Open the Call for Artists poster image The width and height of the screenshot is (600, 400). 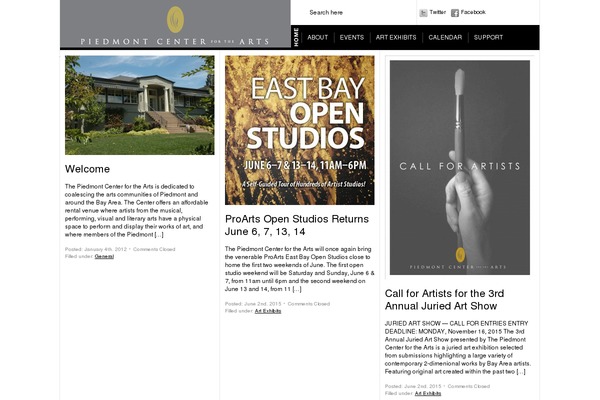coord(460,167)
